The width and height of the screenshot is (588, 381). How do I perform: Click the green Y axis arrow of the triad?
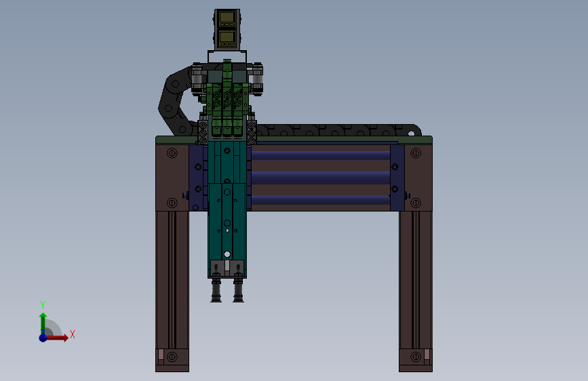(x=43, y=323)
